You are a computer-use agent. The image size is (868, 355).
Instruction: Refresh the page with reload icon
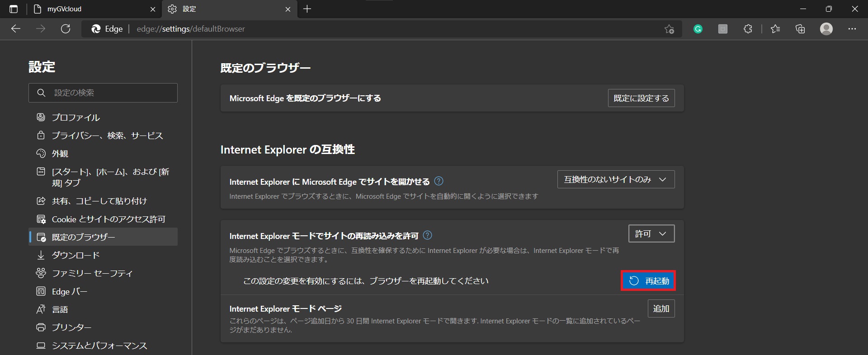[66, 29]
